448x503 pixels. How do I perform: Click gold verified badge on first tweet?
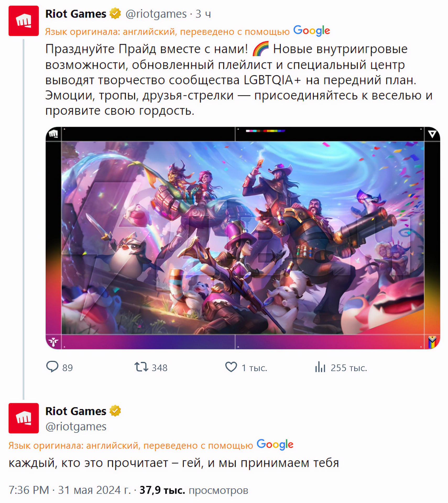click(115, 14)
